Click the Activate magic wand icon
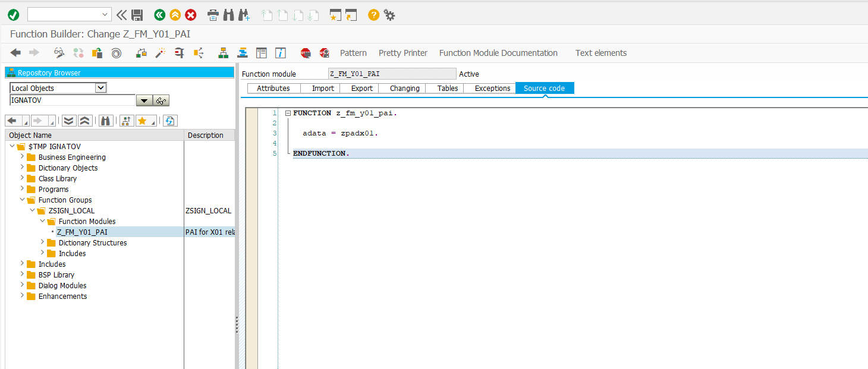Viewport: 868px width, 369px height. point(161,53)
